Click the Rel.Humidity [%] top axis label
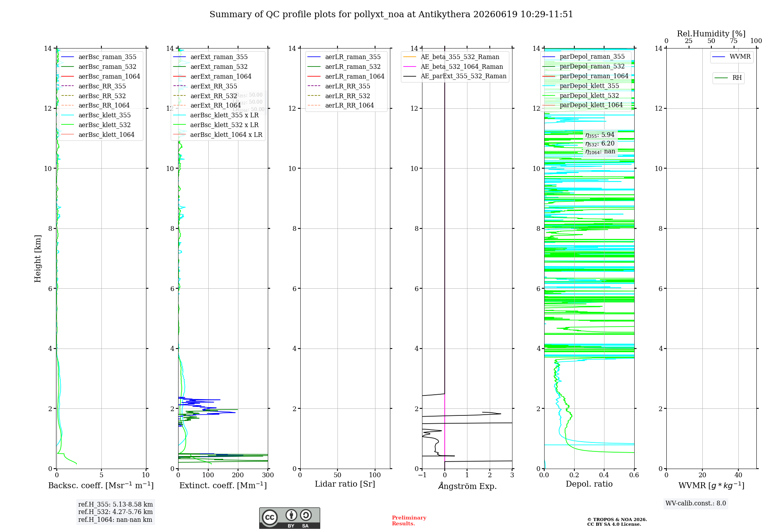The height and width of the screenshot is (532, 783). pyautogui.click(x=711, y=34)
